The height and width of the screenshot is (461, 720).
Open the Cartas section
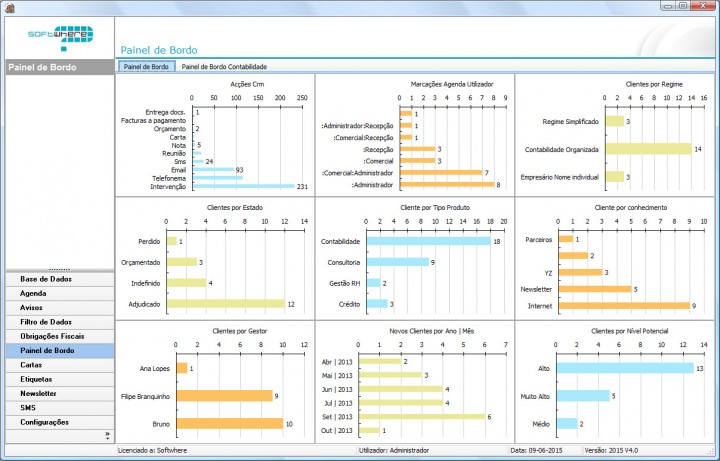coord(60,365)
